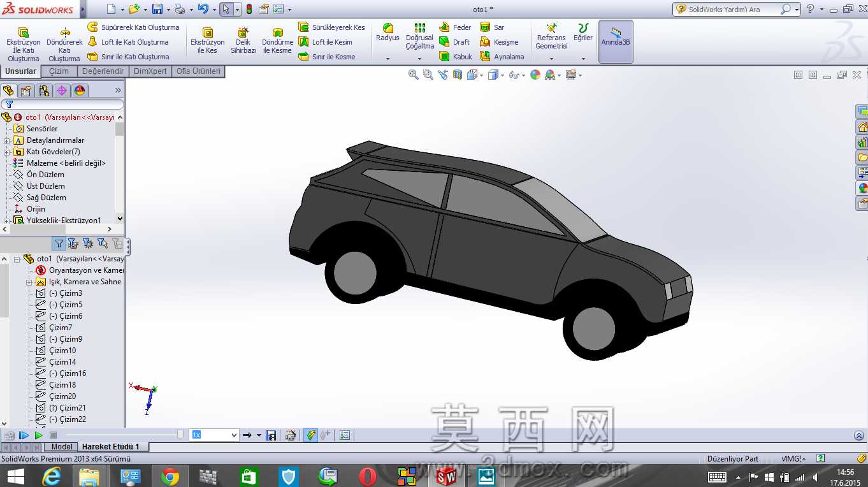Switch to the Çizim tab
This screenshot has width=868, height=487.
tap(59, 71)
